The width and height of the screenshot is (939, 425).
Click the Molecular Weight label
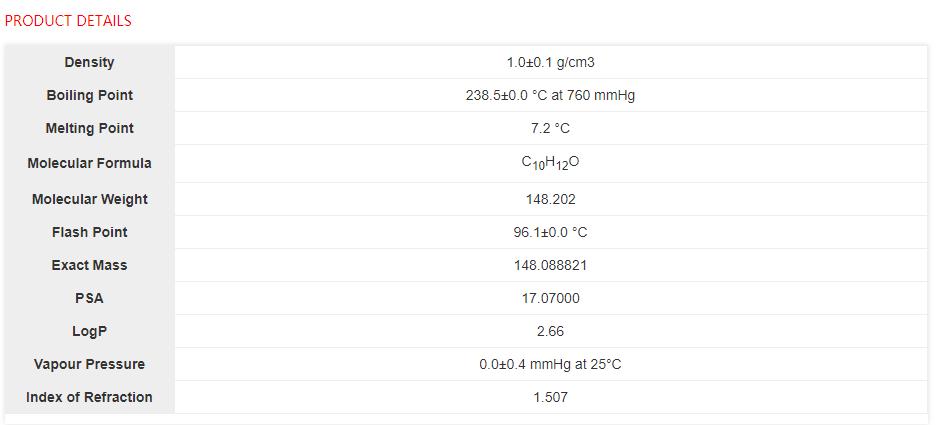click(89, 199)
